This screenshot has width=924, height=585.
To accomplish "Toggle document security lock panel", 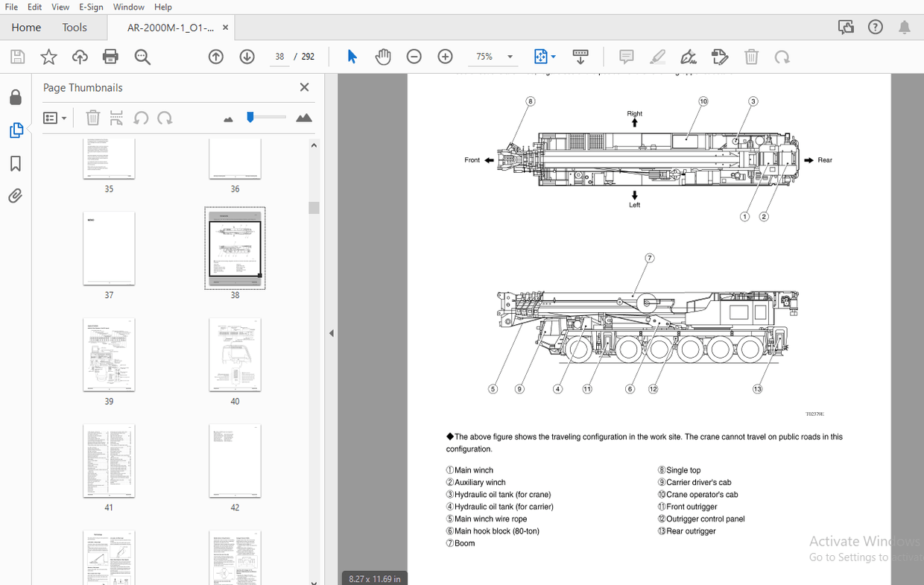I will tap(15, 97).
